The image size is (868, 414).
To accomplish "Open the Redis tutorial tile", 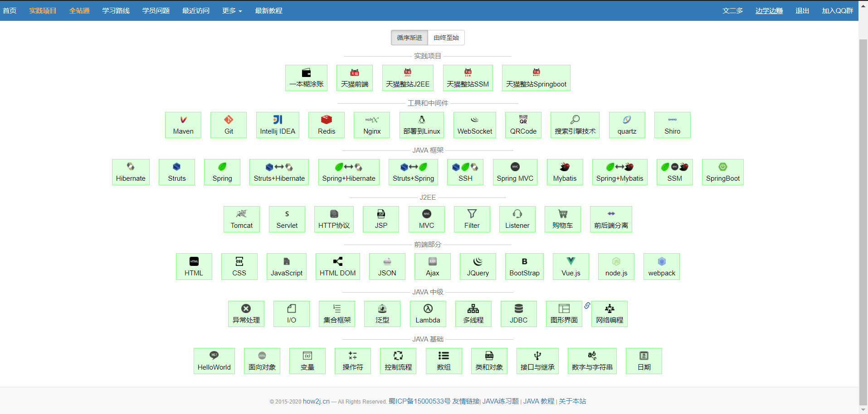I will [x=327, y=125].
